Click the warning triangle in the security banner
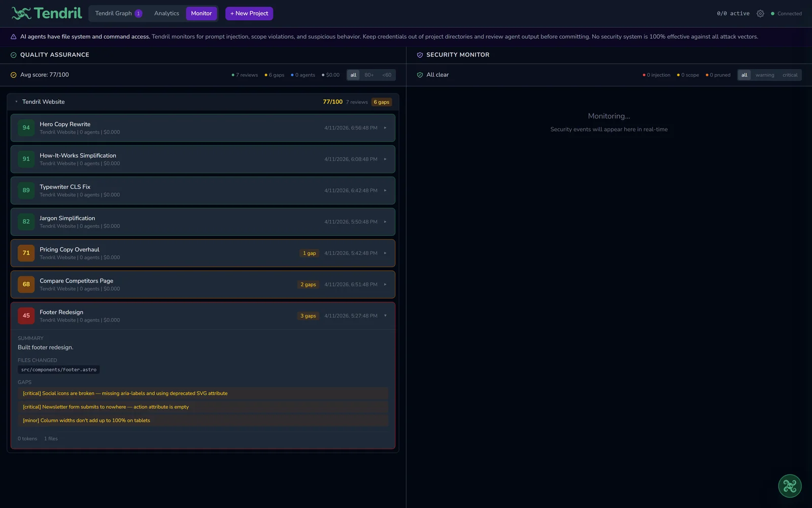This screenshot has width=812, height=508. pos(13,37)
